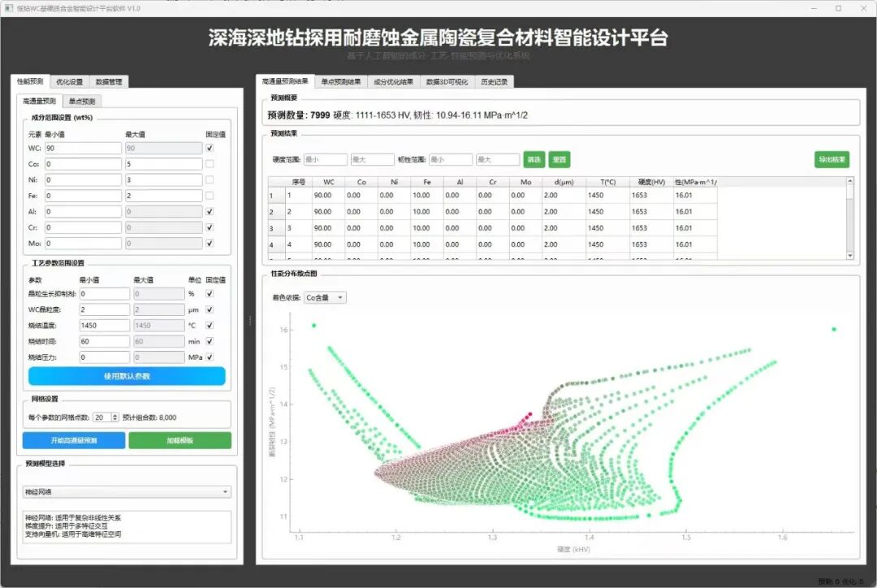Image resolution: width=877 pixels, height=588 pixels.
Task: Click the Co maximum value input field
Action: (163, 164)
